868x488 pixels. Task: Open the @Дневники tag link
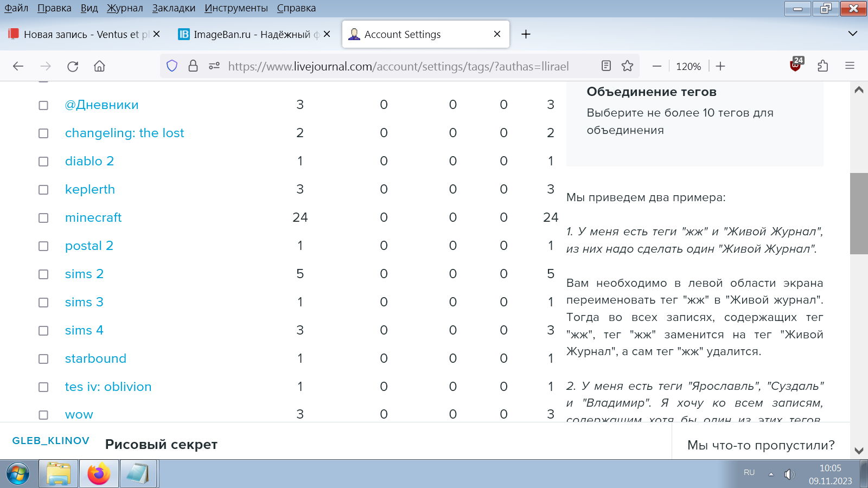[x=101, y=105]
